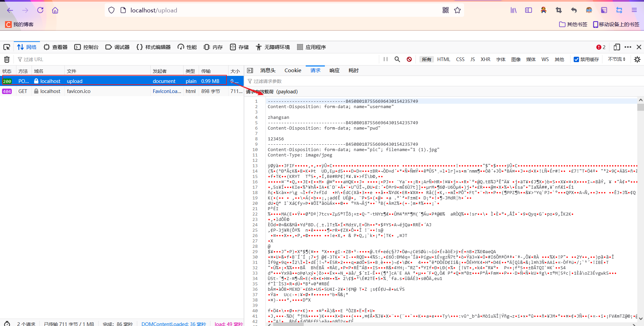Image resolution: width=644 pixels, height=326 pixels.
Task: Open the crop screenshot extension icon
Action: pyautogui.click(x=559, y=10)
